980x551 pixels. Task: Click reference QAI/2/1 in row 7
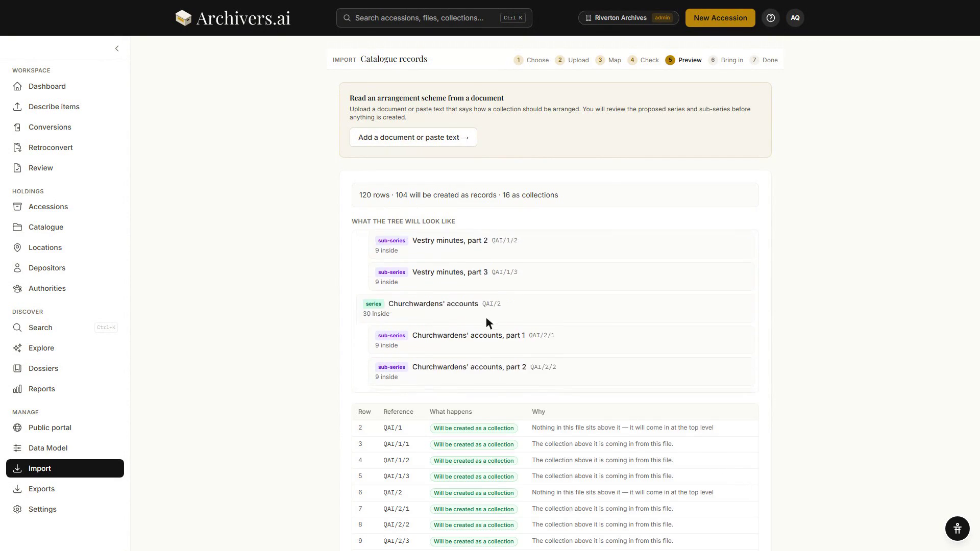point(396,509)
